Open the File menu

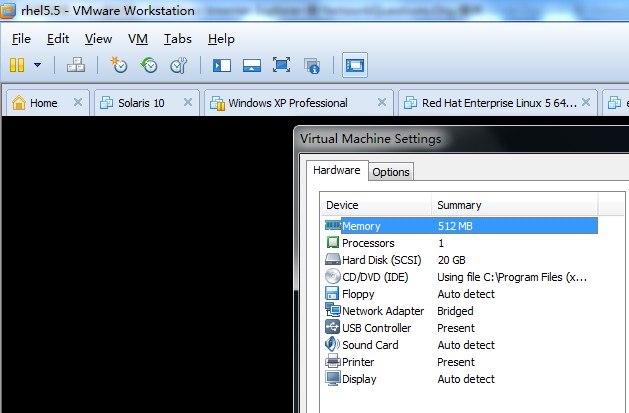(21, 39)
